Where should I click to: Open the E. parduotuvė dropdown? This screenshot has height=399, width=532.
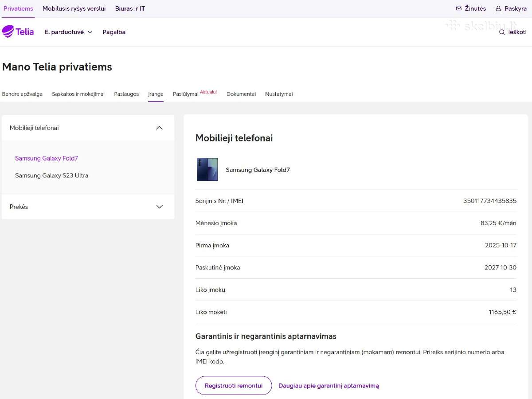point(69,32)
